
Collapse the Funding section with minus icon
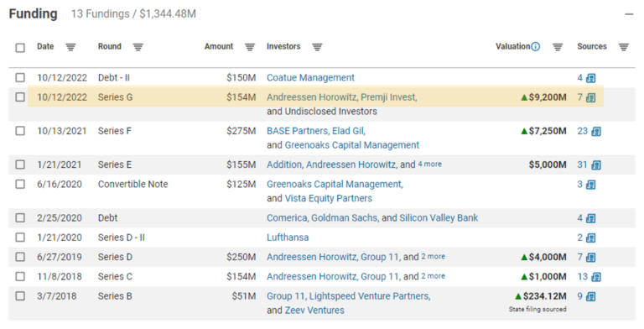click(629, 14)
